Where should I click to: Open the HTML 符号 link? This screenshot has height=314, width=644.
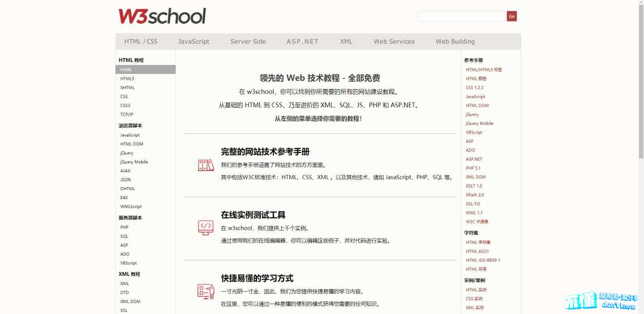tap(476, 270)
